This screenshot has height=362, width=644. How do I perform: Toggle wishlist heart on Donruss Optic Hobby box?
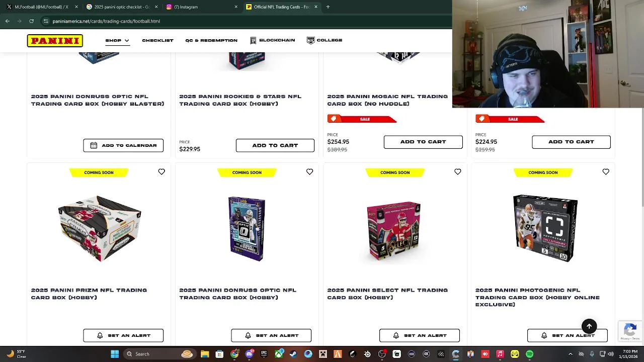click(x=309, y=172)
